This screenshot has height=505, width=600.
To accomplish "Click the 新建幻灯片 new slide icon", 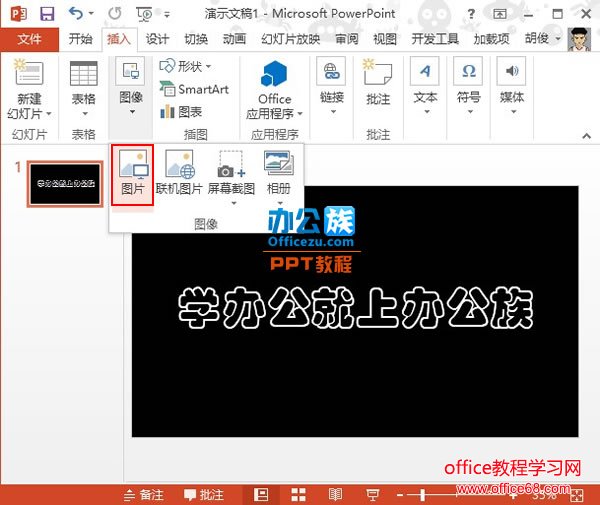I will tap(29, 72).
